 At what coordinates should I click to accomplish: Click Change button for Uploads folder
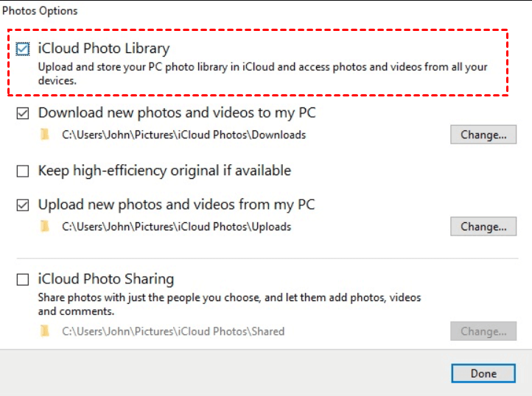point(483,227)
